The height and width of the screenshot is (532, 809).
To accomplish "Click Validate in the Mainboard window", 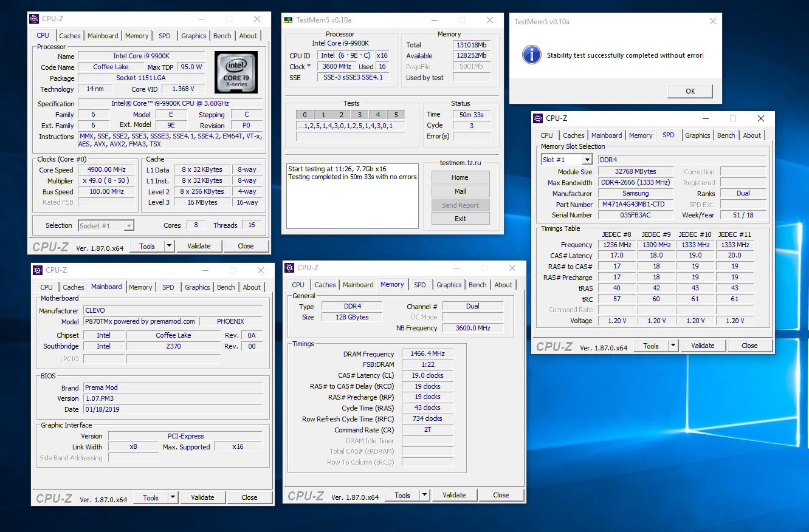I will click(202, 497).
